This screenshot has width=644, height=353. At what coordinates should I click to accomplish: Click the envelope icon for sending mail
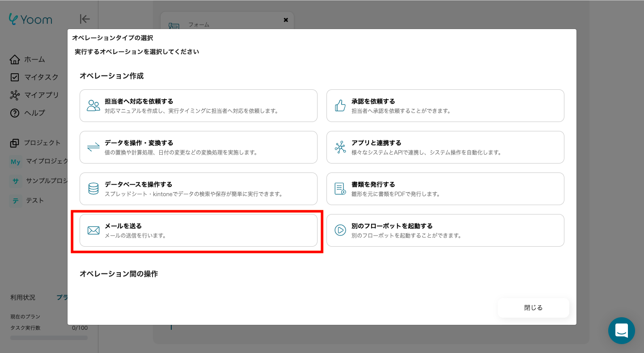tap(93, 231)
